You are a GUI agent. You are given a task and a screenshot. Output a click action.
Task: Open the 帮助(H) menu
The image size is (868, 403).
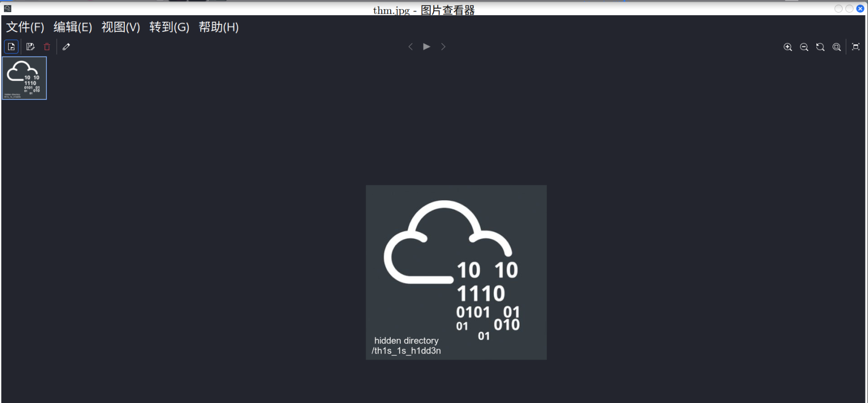218,27
